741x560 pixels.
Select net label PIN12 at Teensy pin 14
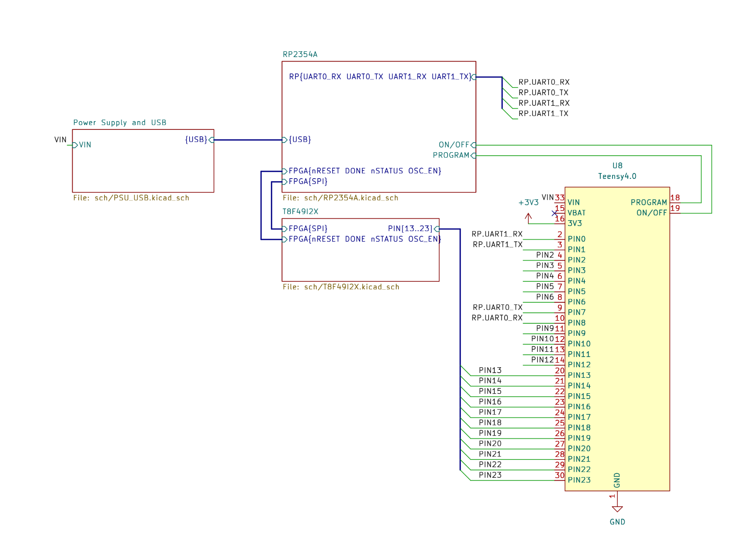542,360
